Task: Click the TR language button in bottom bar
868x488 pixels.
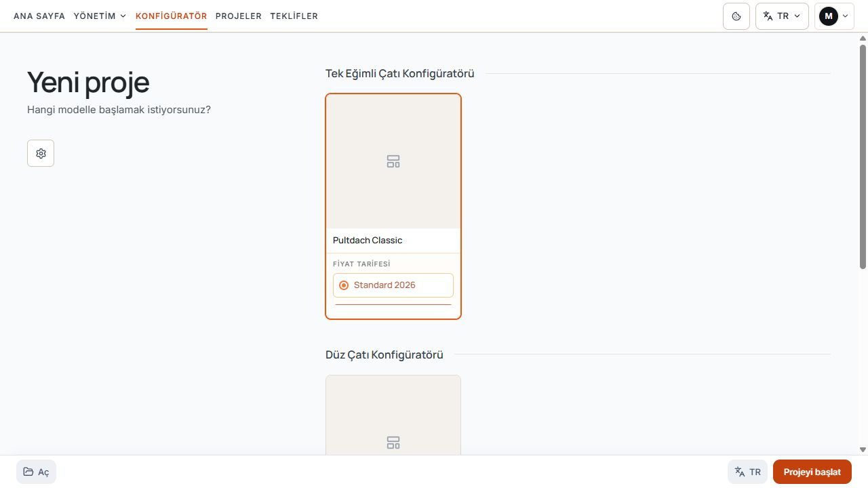Action: pos(747,472)
